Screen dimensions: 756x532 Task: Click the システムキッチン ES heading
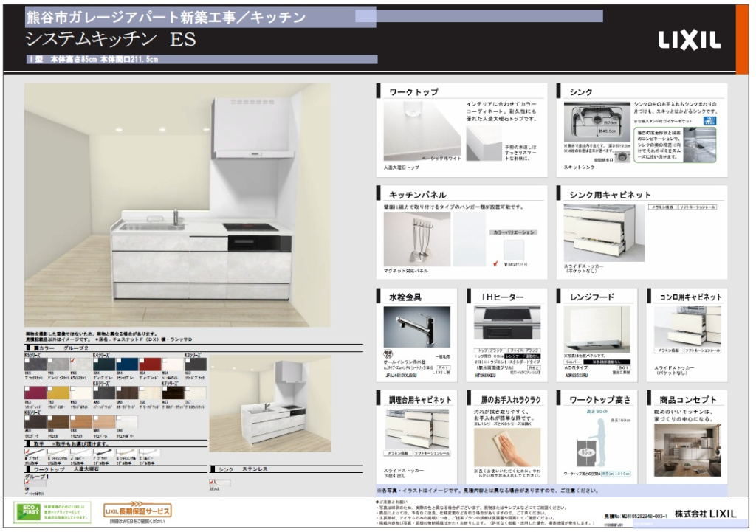pyautogui.click(x=111, y=40)
